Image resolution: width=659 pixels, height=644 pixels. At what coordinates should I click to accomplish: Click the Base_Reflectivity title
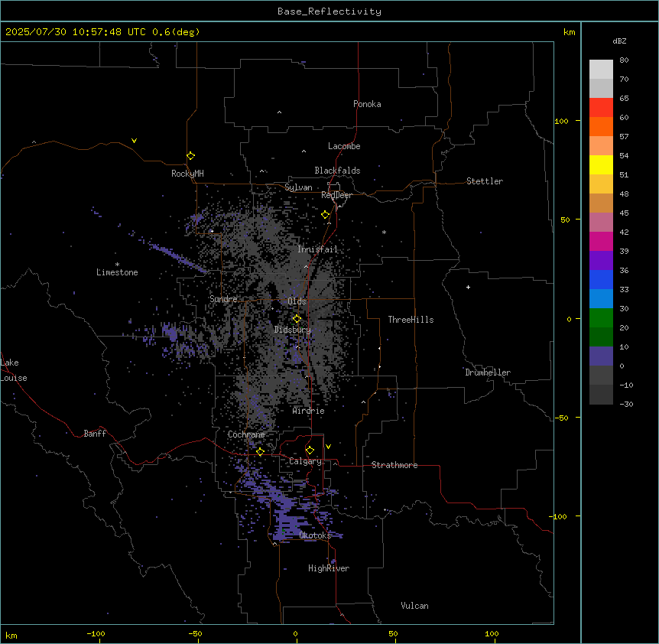(329, 11)
